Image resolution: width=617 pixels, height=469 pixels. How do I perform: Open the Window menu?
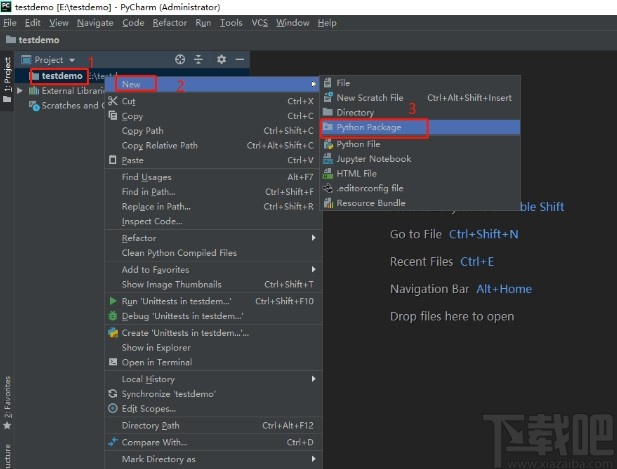292,23
